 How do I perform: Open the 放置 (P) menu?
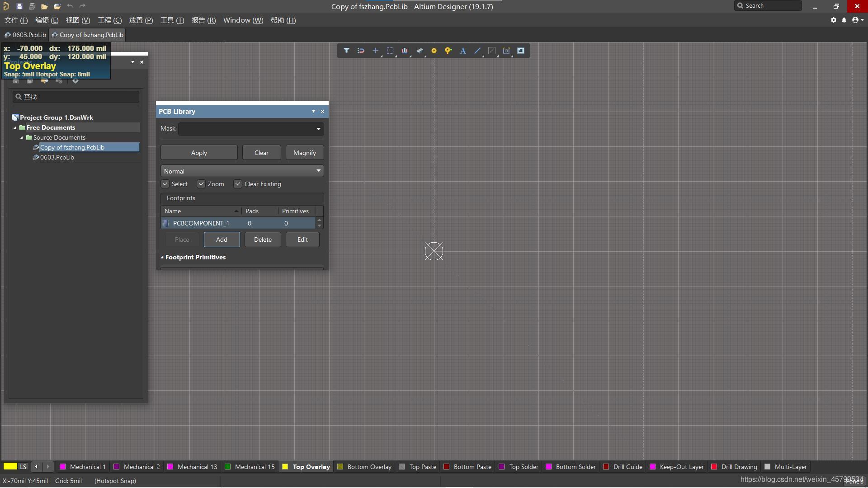tap(141, 20)
